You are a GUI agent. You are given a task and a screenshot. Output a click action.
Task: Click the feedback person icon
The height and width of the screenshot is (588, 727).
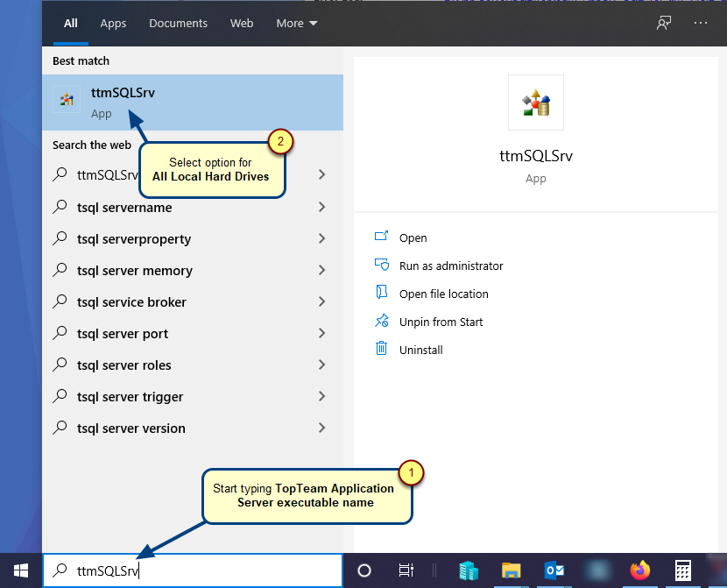tap(664, 23)
